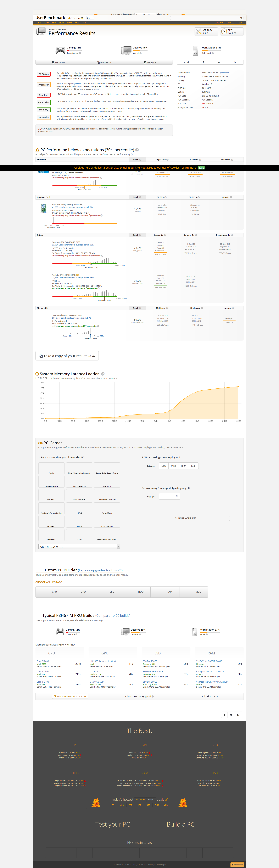The width and height of the screenshot is (279, 868).
Task: Open the Core i7-2600 link
Action: coord(43,661)
